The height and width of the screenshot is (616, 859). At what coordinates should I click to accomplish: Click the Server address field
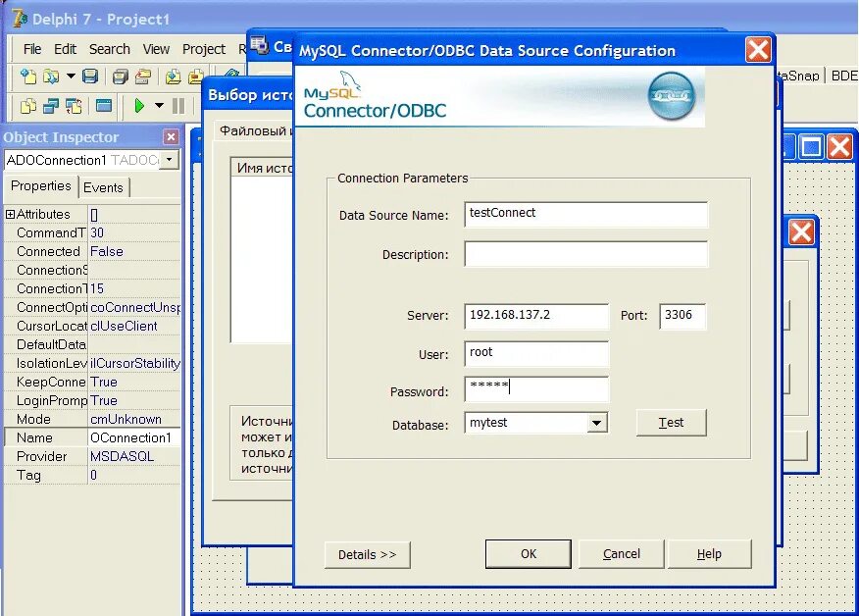(536, 316)
